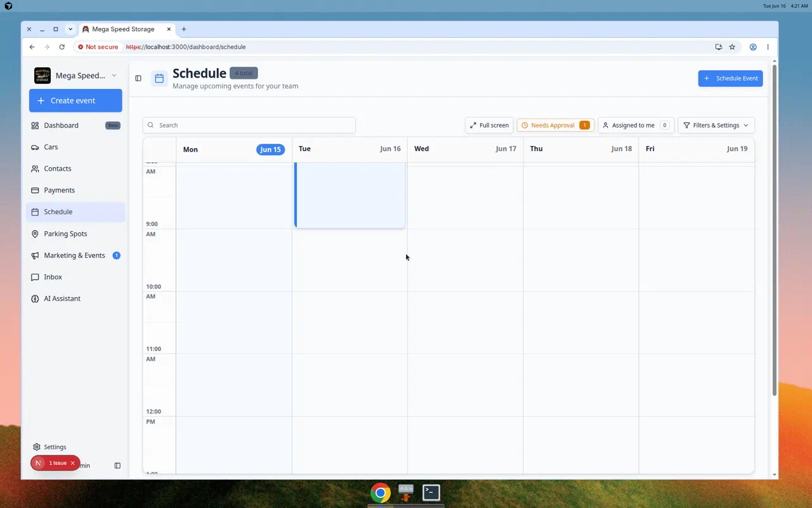Click the Payments card icon

35,190
